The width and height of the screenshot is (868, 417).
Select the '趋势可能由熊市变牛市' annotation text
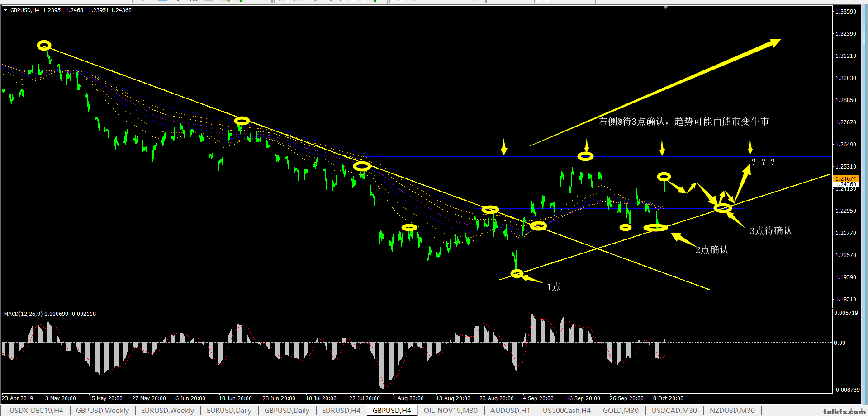point(721,121)
